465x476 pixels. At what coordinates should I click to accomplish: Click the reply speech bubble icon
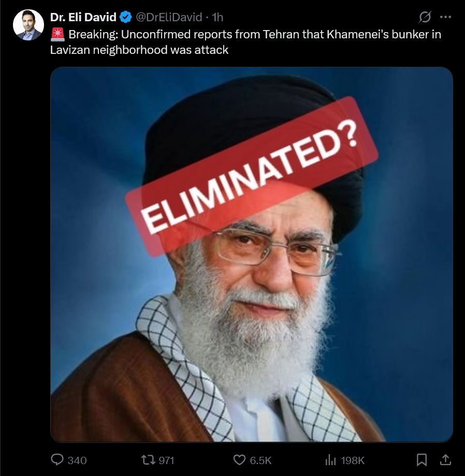pos(57,459)
